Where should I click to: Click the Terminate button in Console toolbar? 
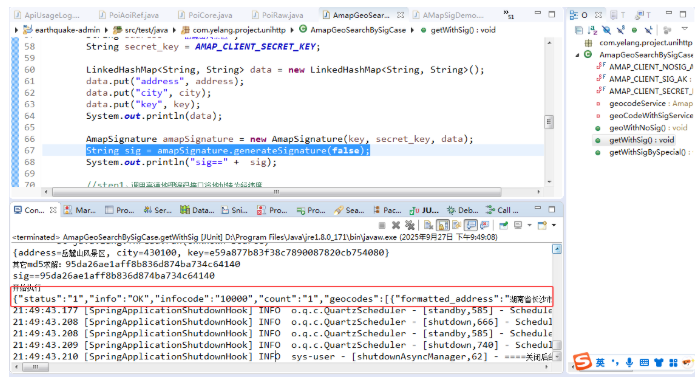[382, 225]
